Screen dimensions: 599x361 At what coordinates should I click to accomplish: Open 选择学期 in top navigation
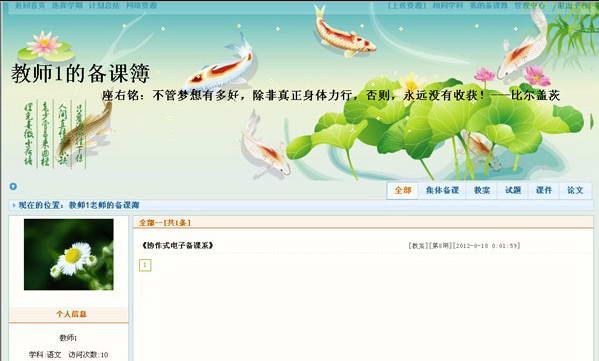(67, 5)
